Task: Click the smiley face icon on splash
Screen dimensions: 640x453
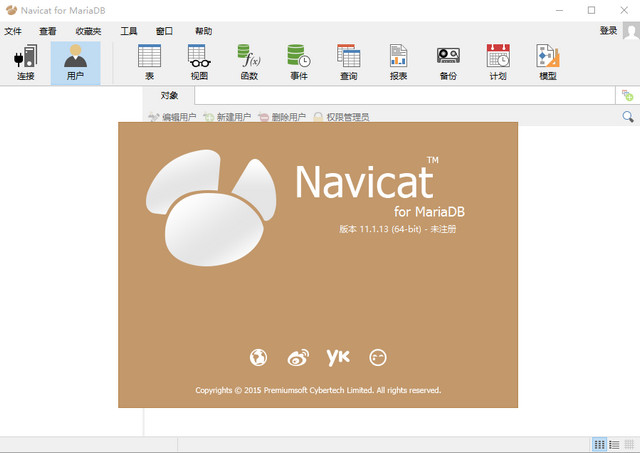Action: point(378,358)
